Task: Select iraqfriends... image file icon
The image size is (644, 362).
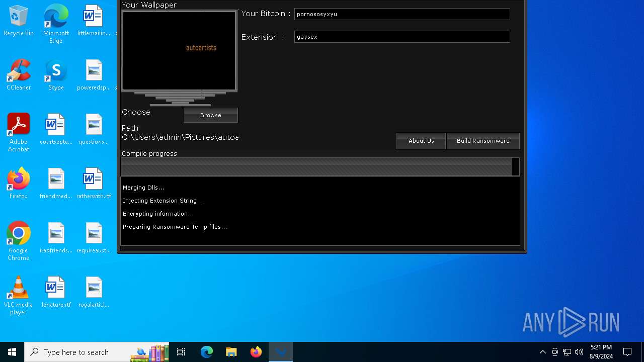Action: [x=56, y=238]
